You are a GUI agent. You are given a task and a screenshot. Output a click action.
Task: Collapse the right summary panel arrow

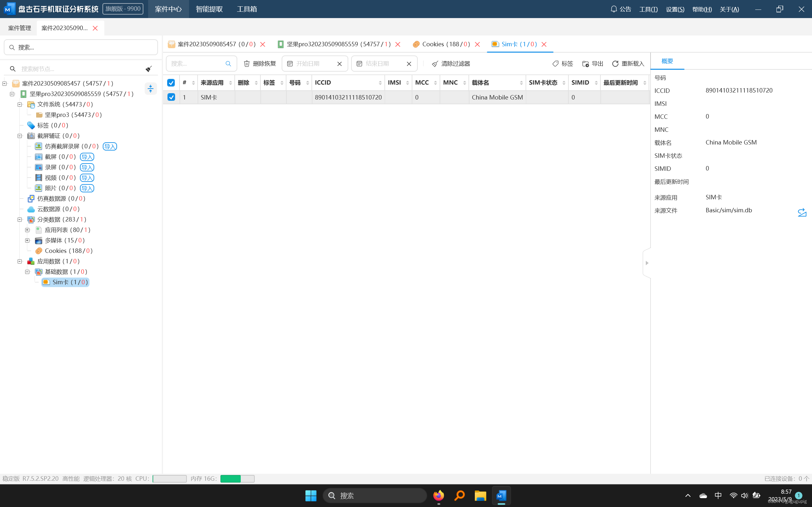647,263
